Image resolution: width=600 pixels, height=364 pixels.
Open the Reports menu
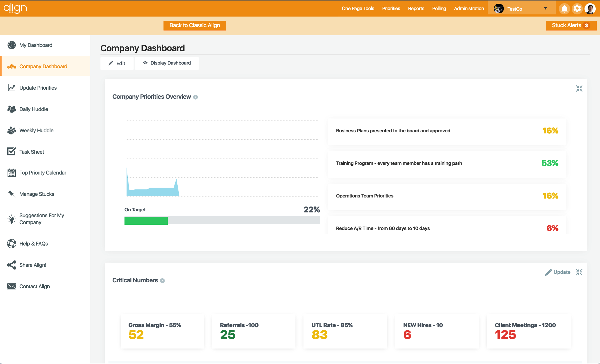(x=416, y=8)
